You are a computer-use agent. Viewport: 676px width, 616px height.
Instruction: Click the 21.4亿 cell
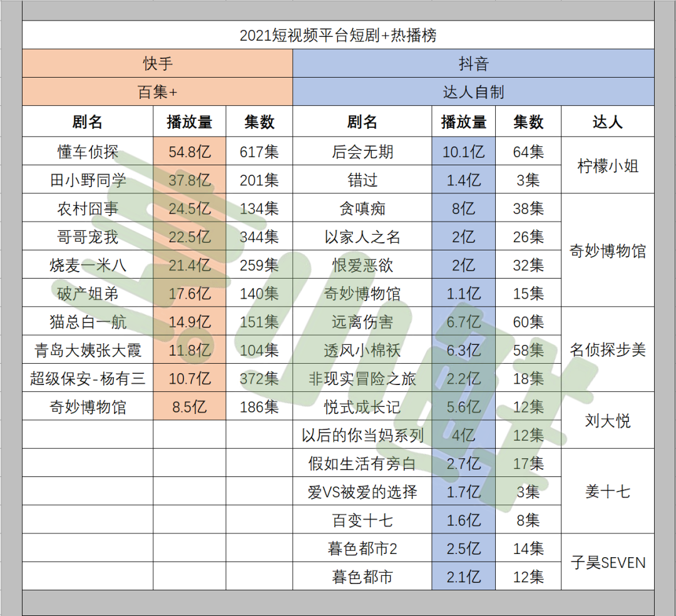click(x=189, y=265)
